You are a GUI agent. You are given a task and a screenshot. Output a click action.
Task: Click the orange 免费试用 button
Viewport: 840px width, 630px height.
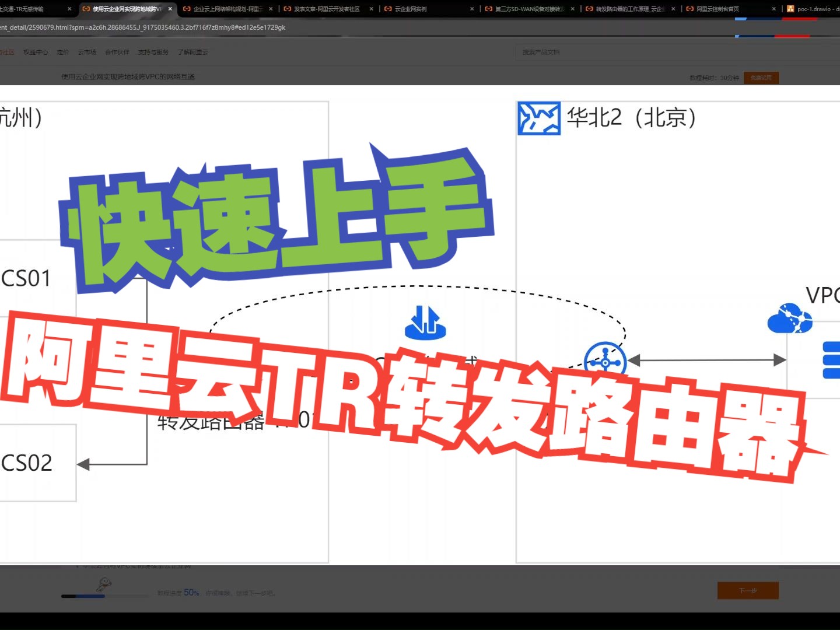761,77
